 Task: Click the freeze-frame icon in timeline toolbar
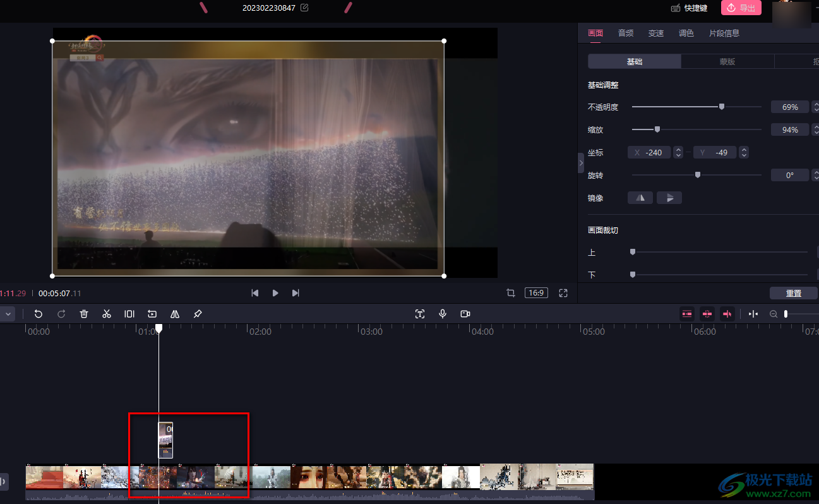point(152,314)
